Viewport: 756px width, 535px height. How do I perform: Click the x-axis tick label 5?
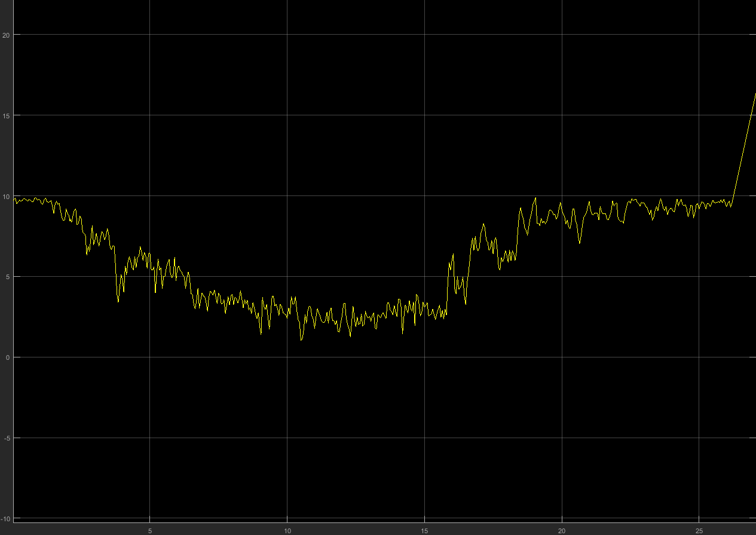150,530
